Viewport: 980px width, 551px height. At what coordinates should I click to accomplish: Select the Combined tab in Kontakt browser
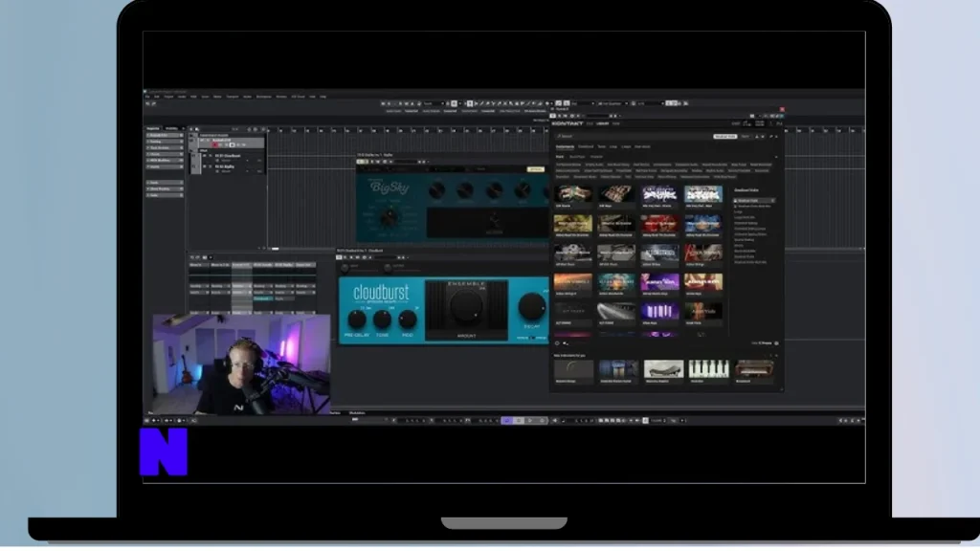[x=586, y=146]
